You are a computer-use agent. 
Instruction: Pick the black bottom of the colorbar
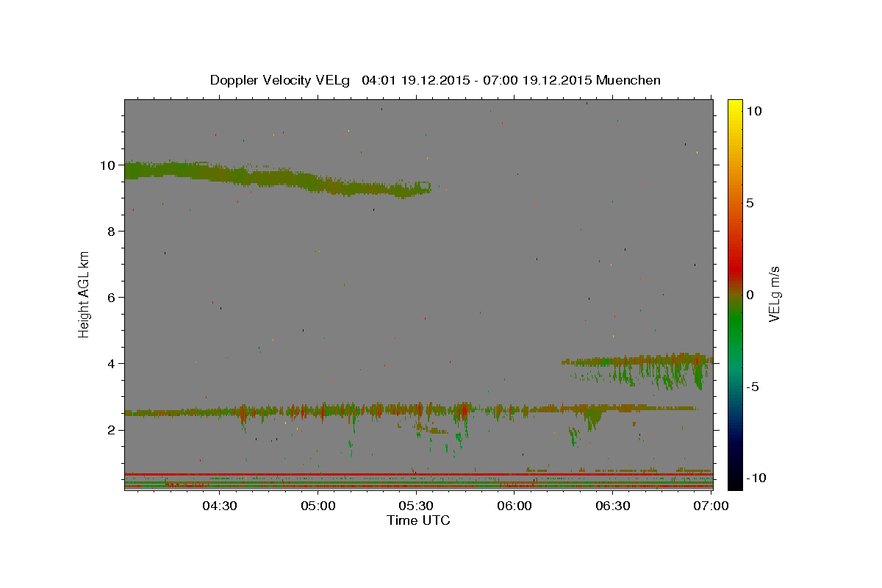tap(735, 481)
